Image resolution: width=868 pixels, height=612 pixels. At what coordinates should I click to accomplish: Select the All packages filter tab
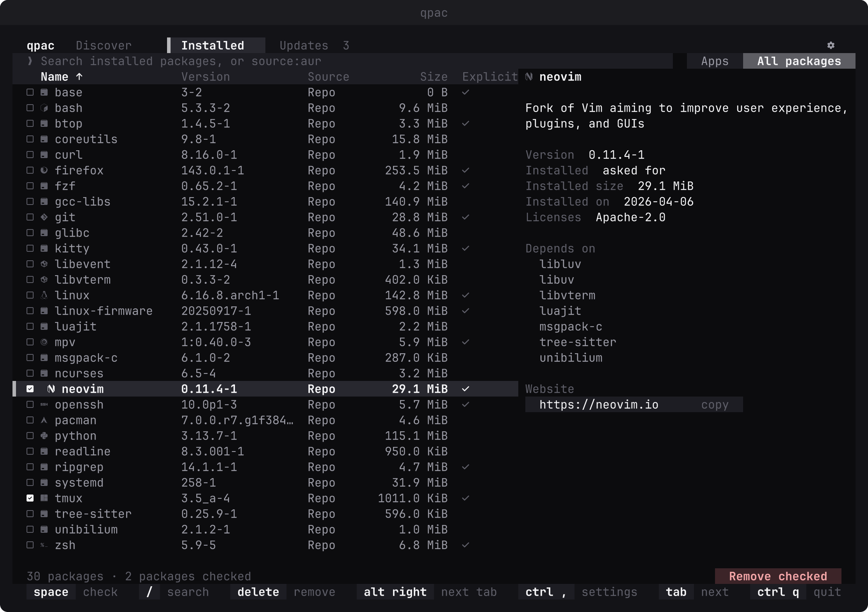point(799,61)
